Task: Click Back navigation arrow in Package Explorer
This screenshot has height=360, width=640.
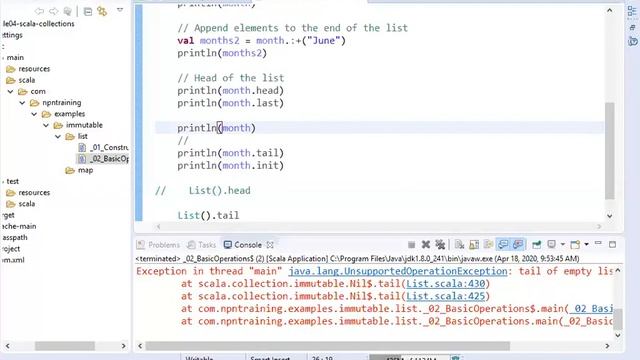Action: click(40, 11)
